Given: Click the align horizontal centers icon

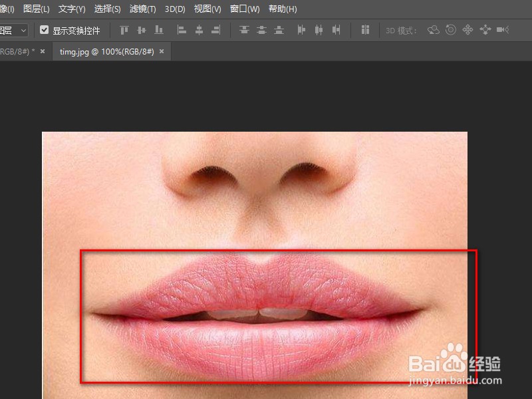Looking at the screenshot, I should [x=199, y=30].
